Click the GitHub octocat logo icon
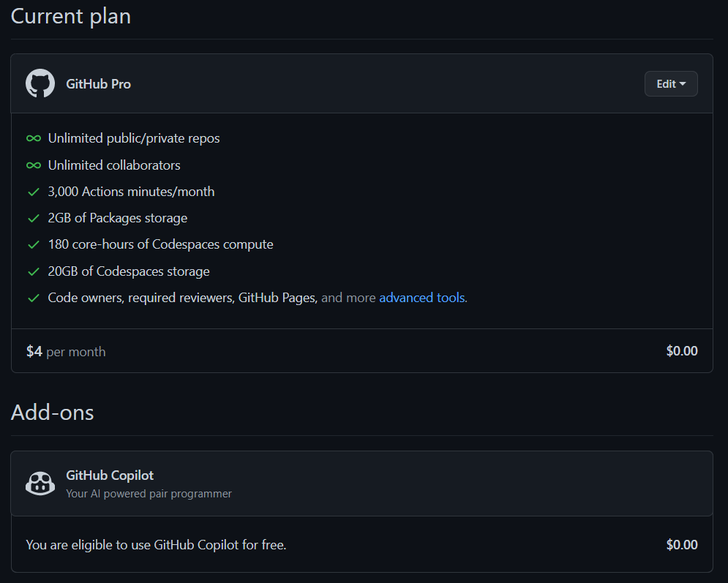The height and width of the screenshot is (583, 728). click(x=40, y=83)
